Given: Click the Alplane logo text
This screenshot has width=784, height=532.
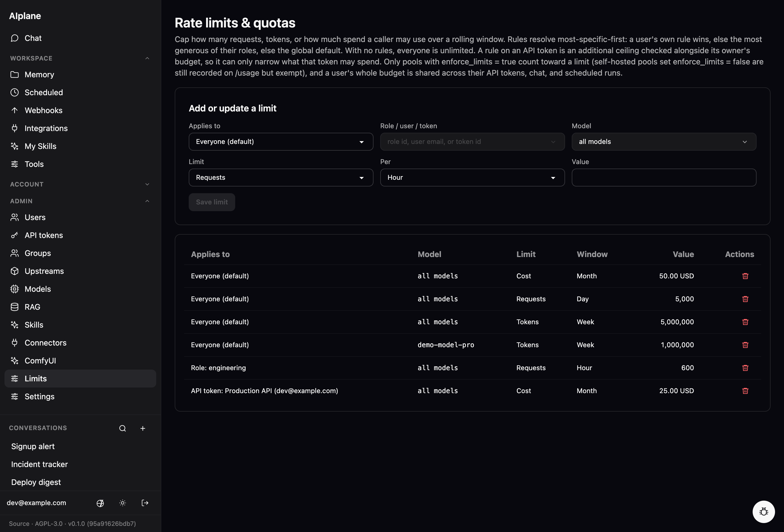Looking at the screenshot, I should [25, 16].
